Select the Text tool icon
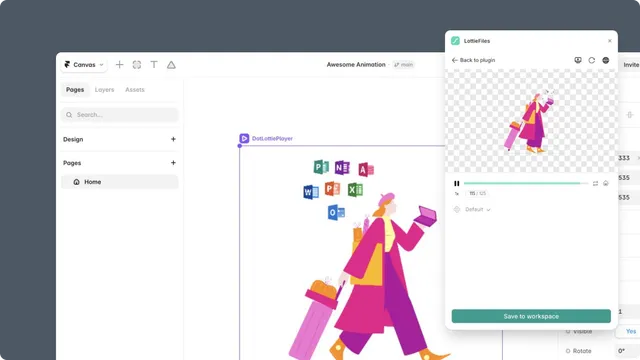Viewport: 640px width, 360px height. [x=154, y=65]
